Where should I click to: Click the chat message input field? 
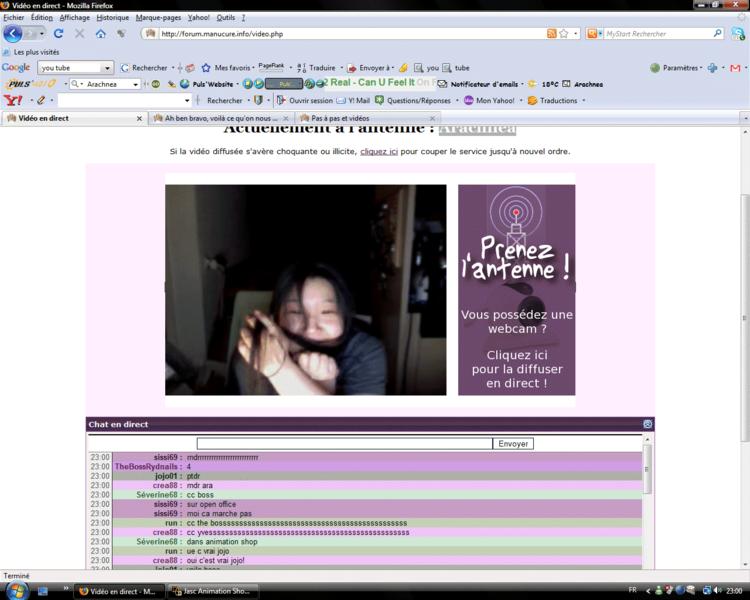pyautogui.click(x=344, y=443)
